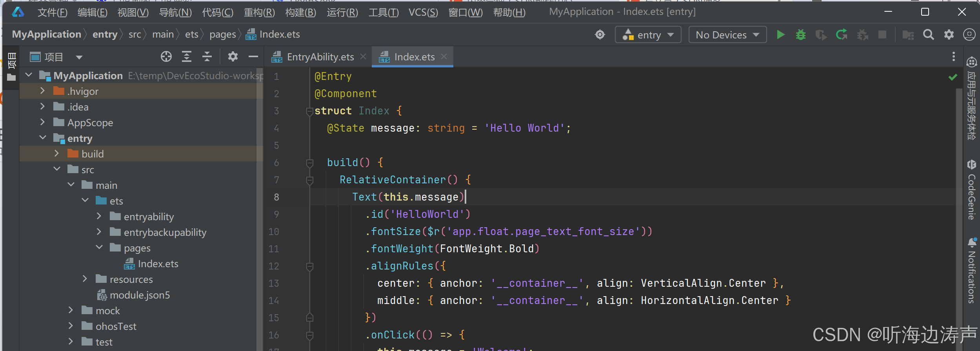Click the user account icon
980x351 pixels.
[x=969, y=35]
